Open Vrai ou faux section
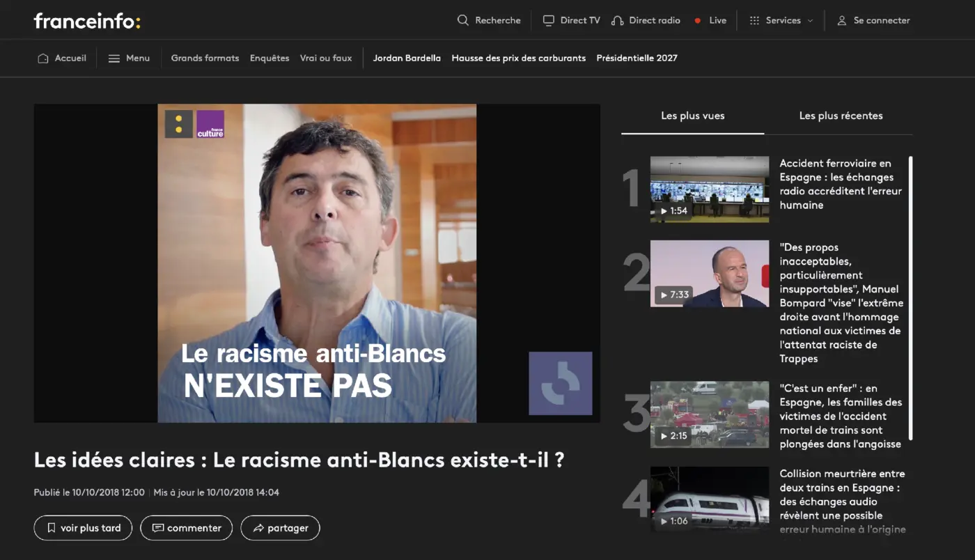Image resolution: width=975 pixels, height=560 pixels. 326,58
